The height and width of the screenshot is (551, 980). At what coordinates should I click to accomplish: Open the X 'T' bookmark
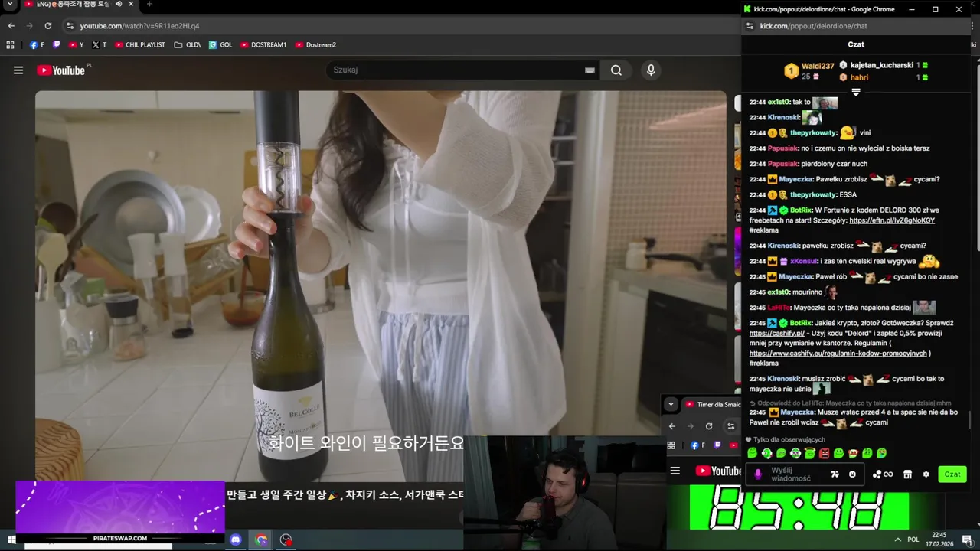(x=100, y=45)
